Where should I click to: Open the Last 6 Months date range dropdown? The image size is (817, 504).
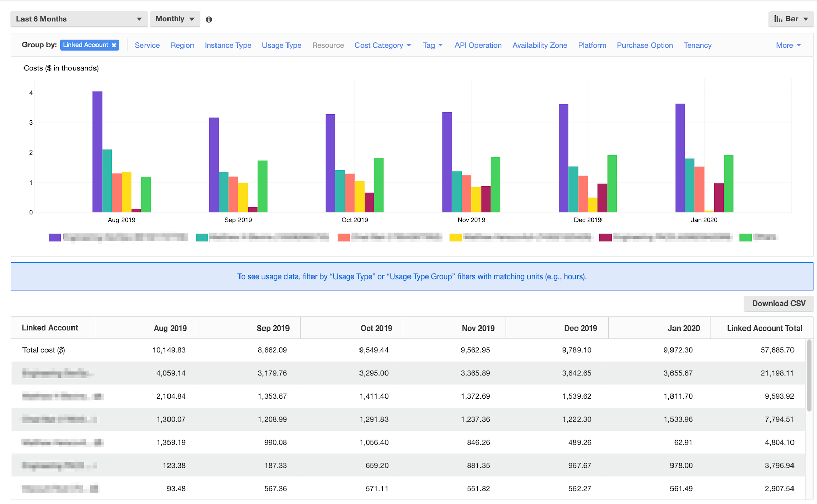(x=79, y=19)
